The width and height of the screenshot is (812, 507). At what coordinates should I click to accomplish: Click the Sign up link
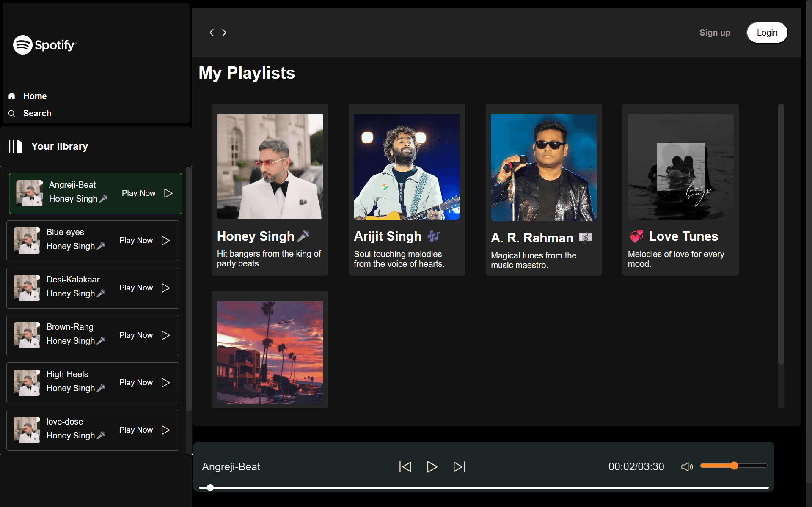click(x=714, y=33)
